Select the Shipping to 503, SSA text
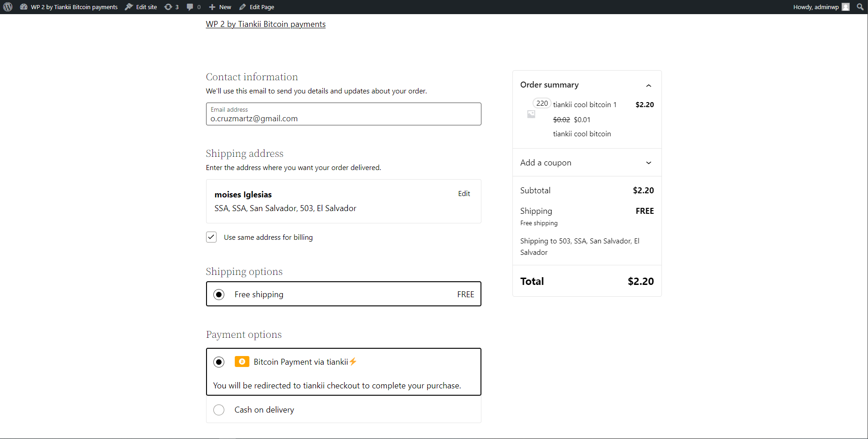The image size is (868, 439). [580, 247]
